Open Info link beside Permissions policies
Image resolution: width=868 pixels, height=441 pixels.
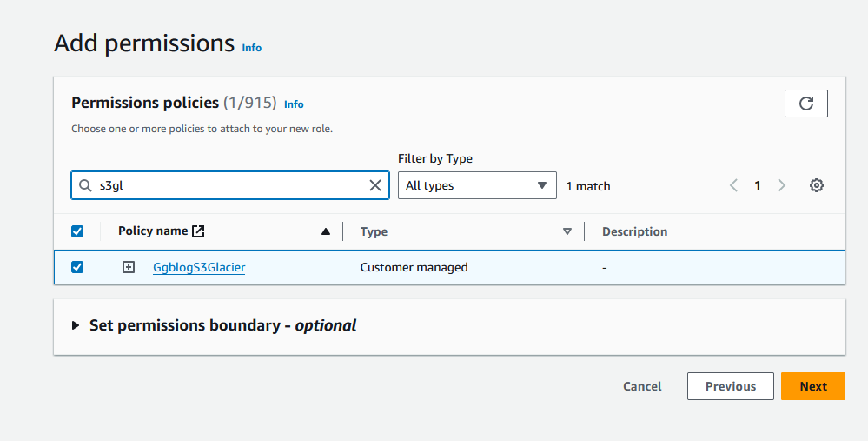294,104
